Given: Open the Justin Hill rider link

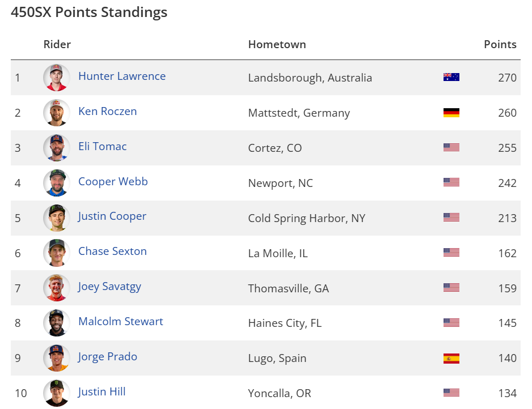Looking at the screenshot, I should (x=102, y=392).
